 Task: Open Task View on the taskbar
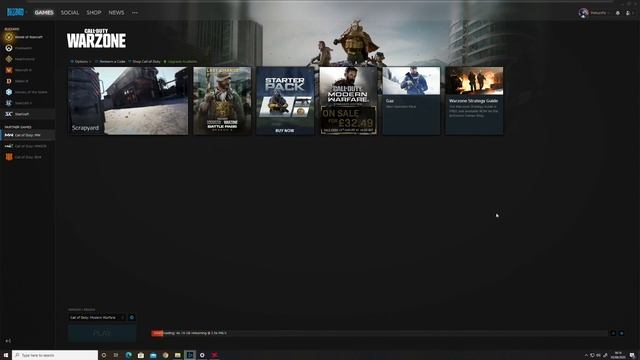[116, 355]
